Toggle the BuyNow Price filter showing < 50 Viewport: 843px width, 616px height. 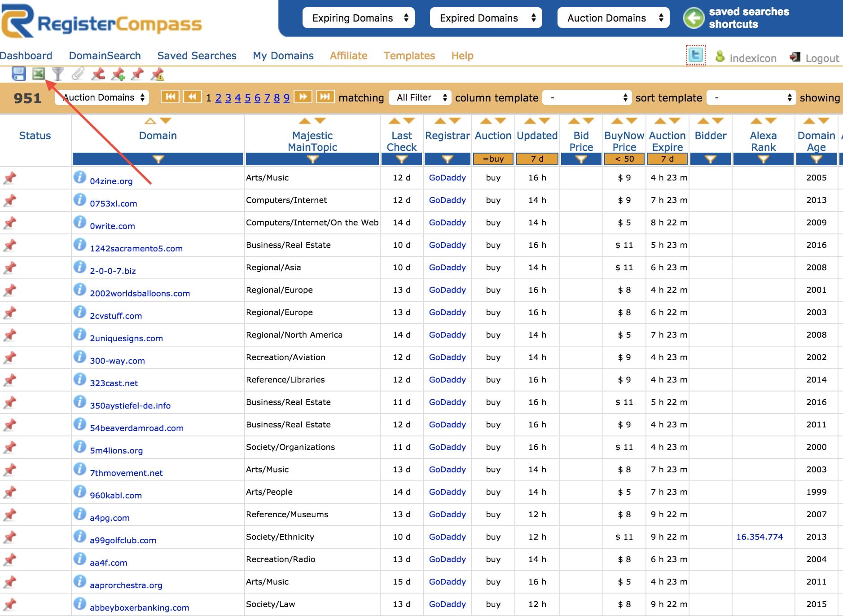[x=624, y=158]
